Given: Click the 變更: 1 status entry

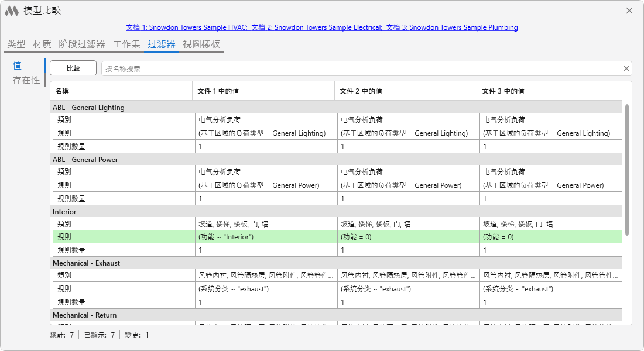Looking at the screenshot, I should [x=137, y=335].
